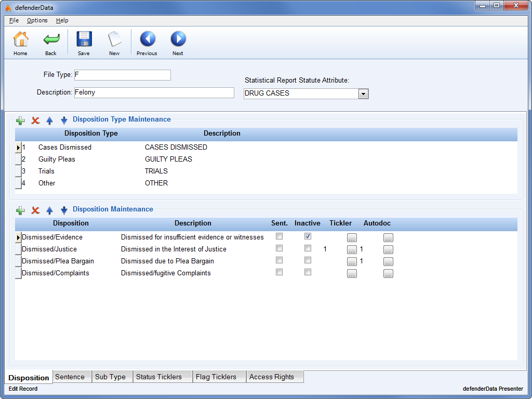Image resolution: width=532 pixels, height=399 pixels.
Task: Open Tickler browse button for Dismissed/Evidence
Action: coord(352,238)
